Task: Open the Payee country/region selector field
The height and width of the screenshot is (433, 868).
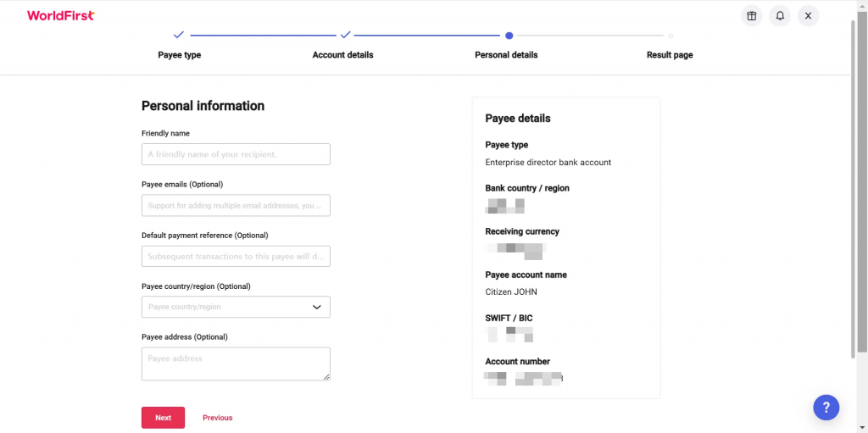Action: click(236, 307)
